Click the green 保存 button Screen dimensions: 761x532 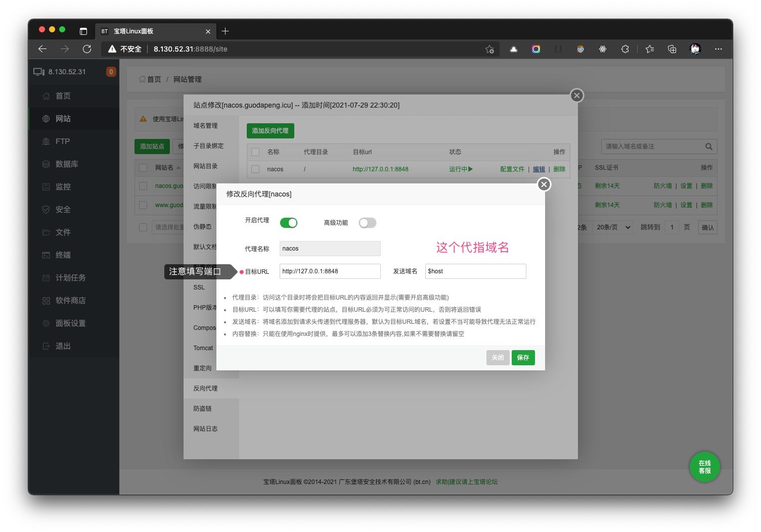click(x=523, y=358)
